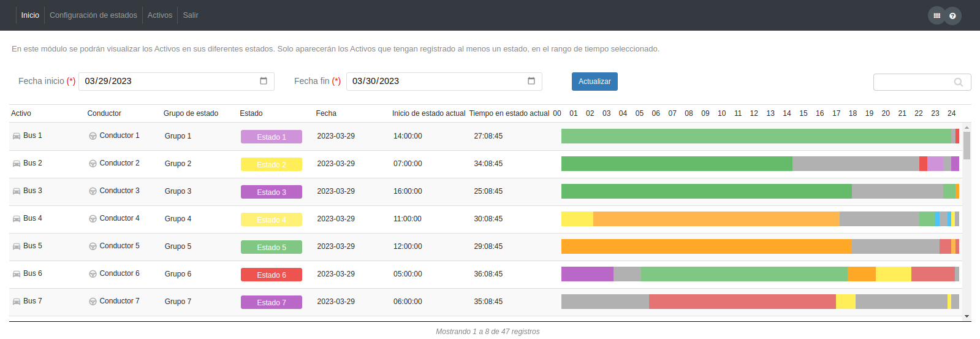Click the Estado 1 status label
Image resolution: width=980 pixels, height=339 pixels.
click(271, 137)
